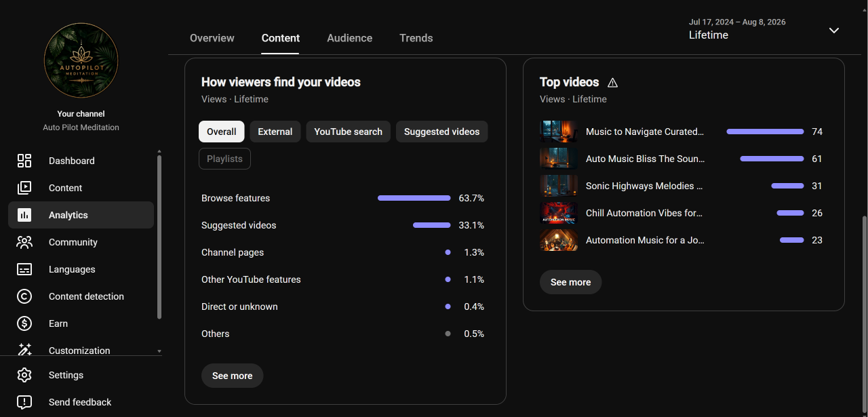Click See more under Top videos
The width and height of the screenshot is (868, 417).
coord(570,282)
